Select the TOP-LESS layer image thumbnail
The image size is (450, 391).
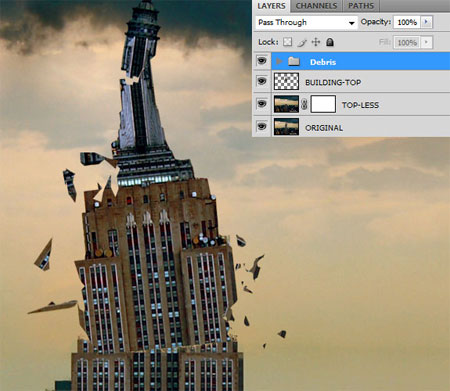286,104
